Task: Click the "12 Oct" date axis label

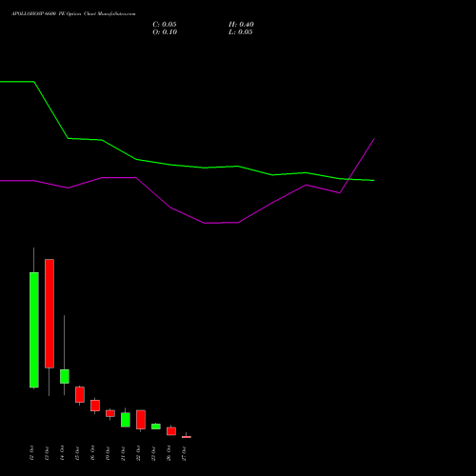Action: click(31, 453)
